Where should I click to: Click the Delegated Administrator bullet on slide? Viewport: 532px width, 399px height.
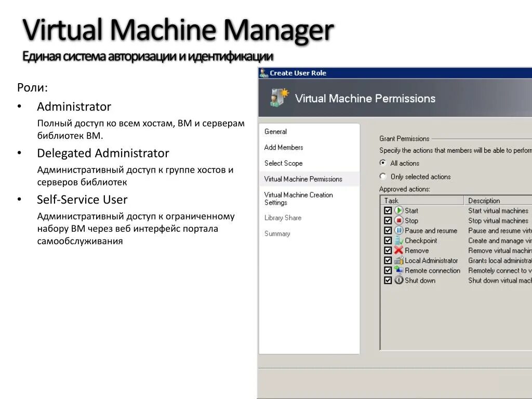pyautogui.click(x=103, y=153)
